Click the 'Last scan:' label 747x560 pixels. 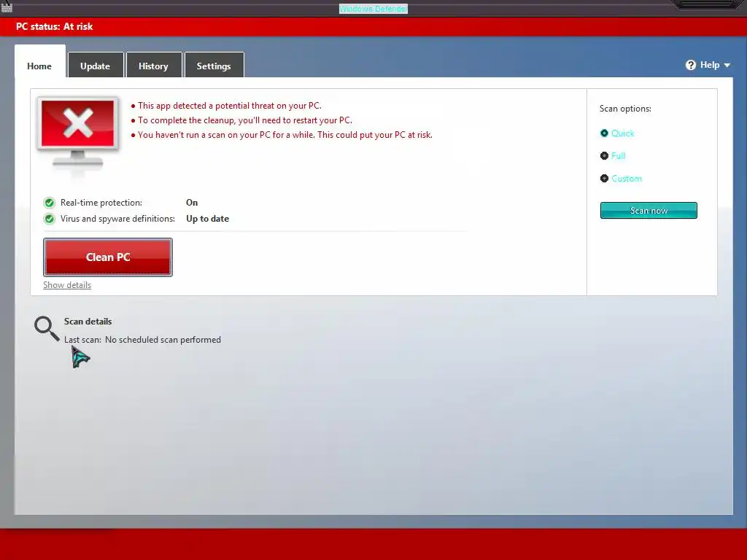pyautogui.click(x=83, y=340)
